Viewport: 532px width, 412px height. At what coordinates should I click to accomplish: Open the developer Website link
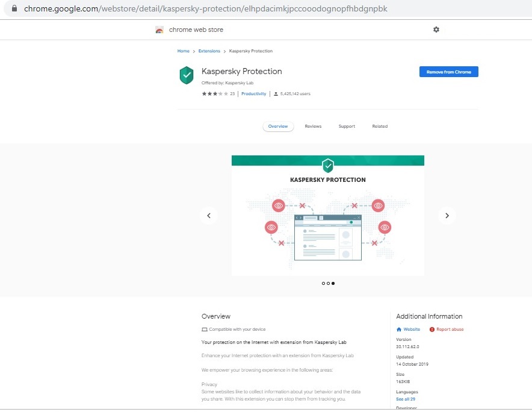(x=412, y=329)
